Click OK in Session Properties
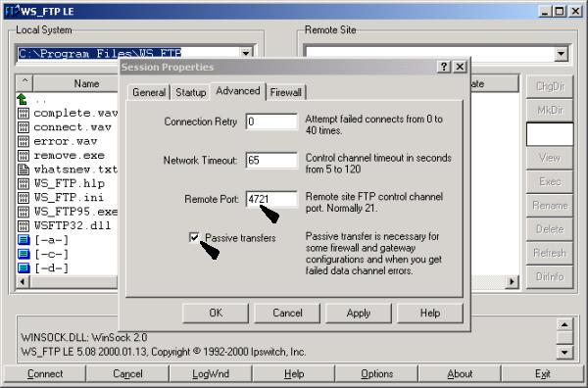This screenshot has height=388, width=588. (216, 313)
